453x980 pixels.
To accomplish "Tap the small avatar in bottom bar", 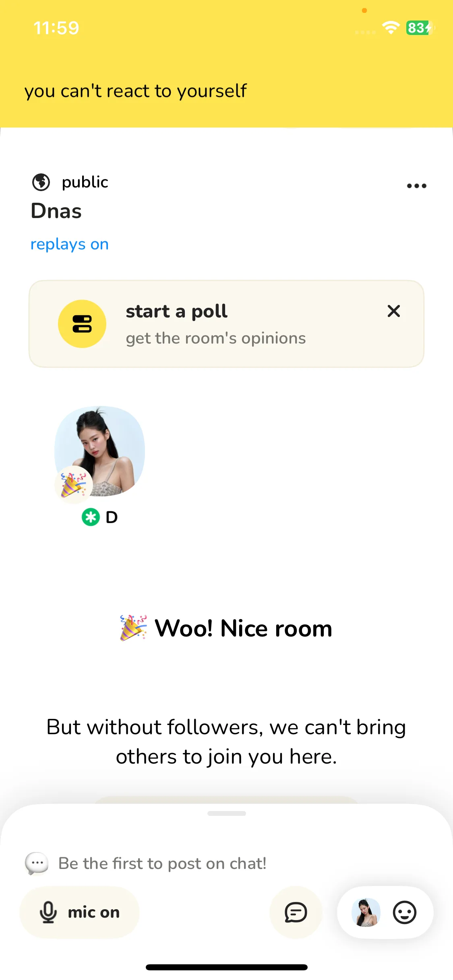I will [x=366, y=912].
